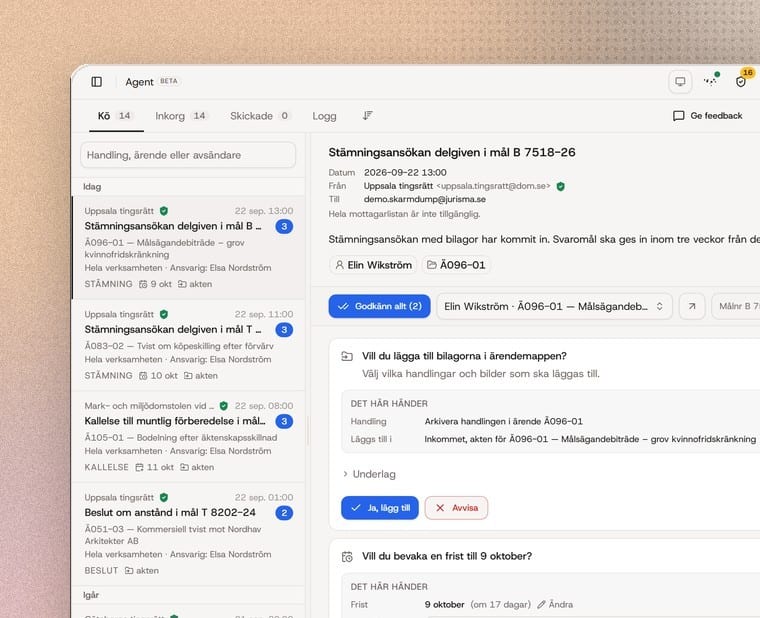Click badge 3 on Stämningsansökan mål B item
Image resolution: width=760 pixels, height=618 pixels.
pos(284,226)
